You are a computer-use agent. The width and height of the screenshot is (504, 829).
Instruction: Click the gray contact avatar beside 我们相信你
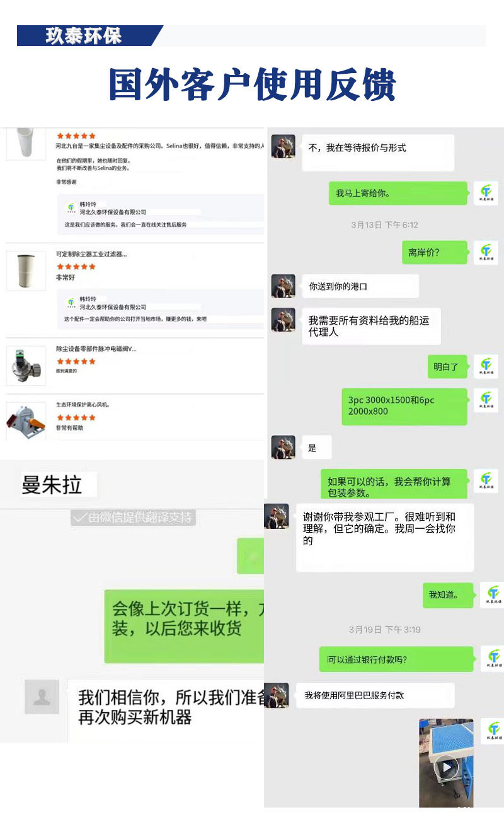[x=42, y=697]
